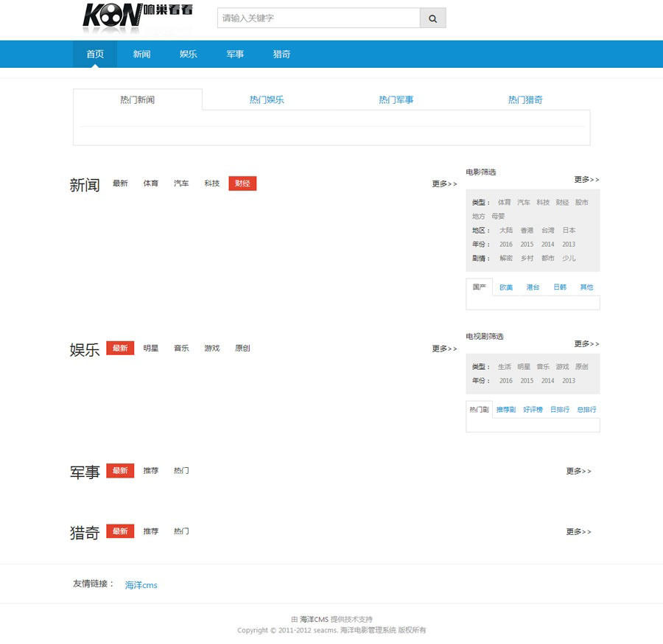The width and height of the screenshot is (663, 644).
Task: Click the KAN 响巢看看 site logo
Action: tap(138, 18)
